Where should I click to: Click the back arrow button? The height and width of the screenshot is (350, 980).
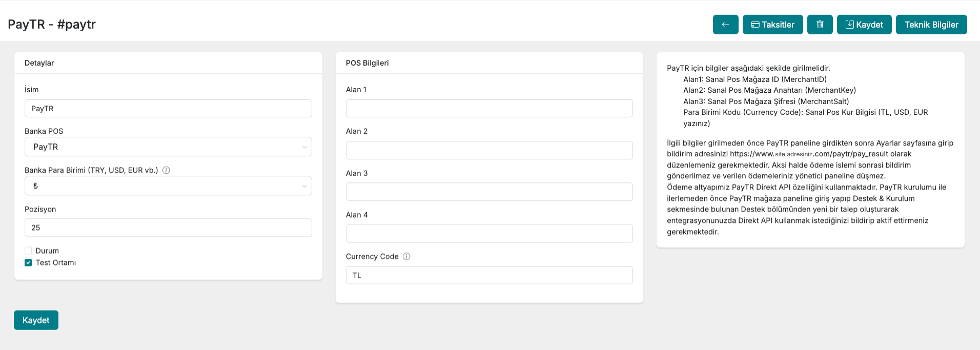[x=725, y=25]
